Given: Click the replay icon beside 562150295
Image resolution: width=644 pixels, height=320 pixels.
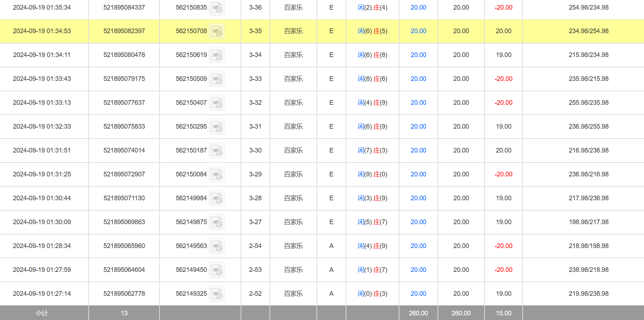Looking at the screenshot, I should [x=216, y=127].
